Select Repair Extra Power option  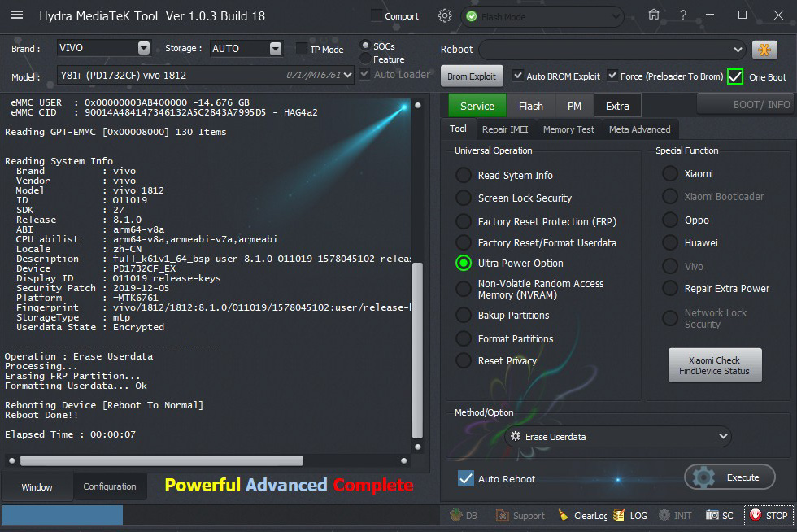[670, 289]
